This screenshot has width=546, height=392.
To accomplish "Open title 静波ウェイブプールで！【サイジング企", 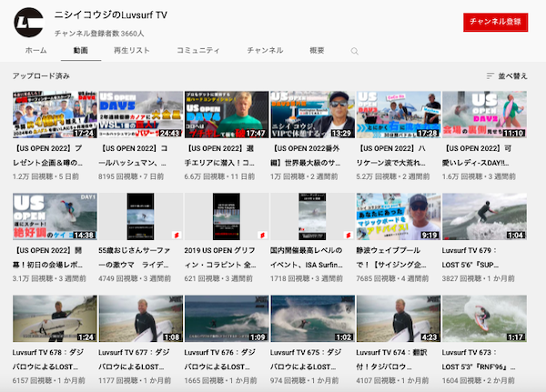I will [390, 257].
